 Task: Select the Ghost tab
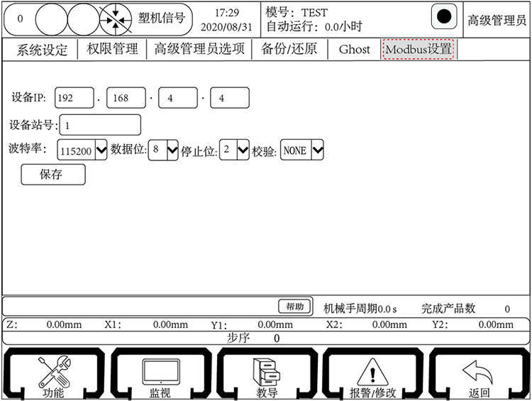tap(354, 50)
